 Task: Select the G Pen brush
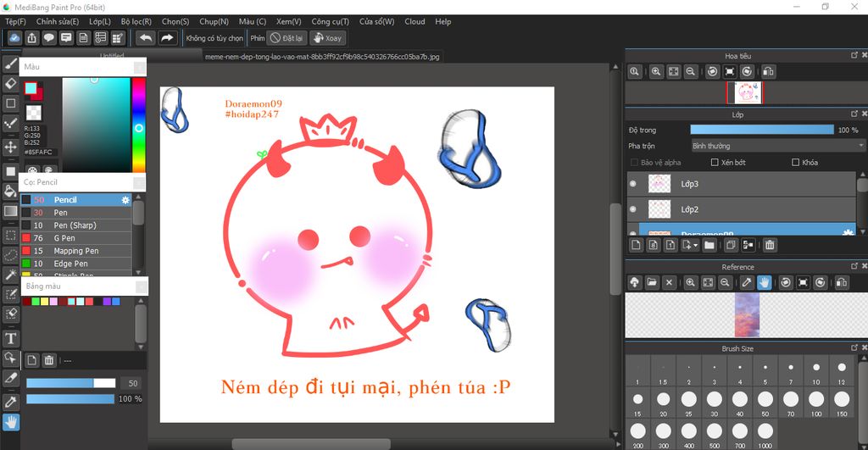(76, 238)
